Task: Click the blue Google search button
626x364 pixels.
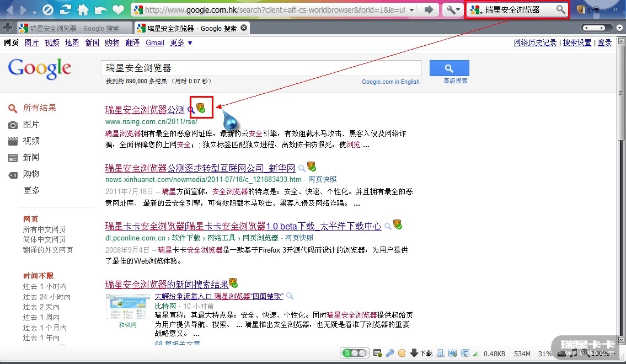Action: (x=449, y=68)
